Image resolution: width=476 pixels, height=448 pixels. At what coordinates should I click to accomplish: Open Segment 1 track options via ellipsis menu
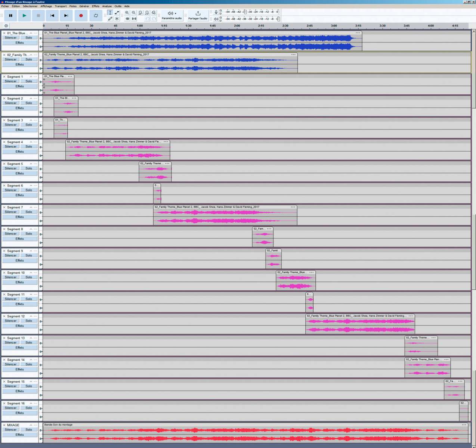[x=35, y=76]
